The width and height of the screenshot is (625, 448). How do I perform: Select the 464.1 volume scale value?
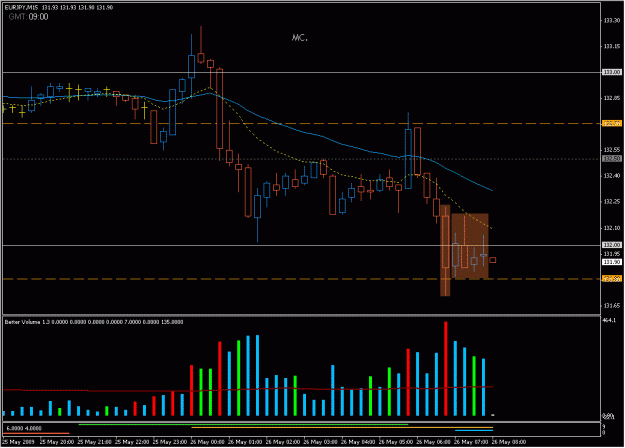609,320
